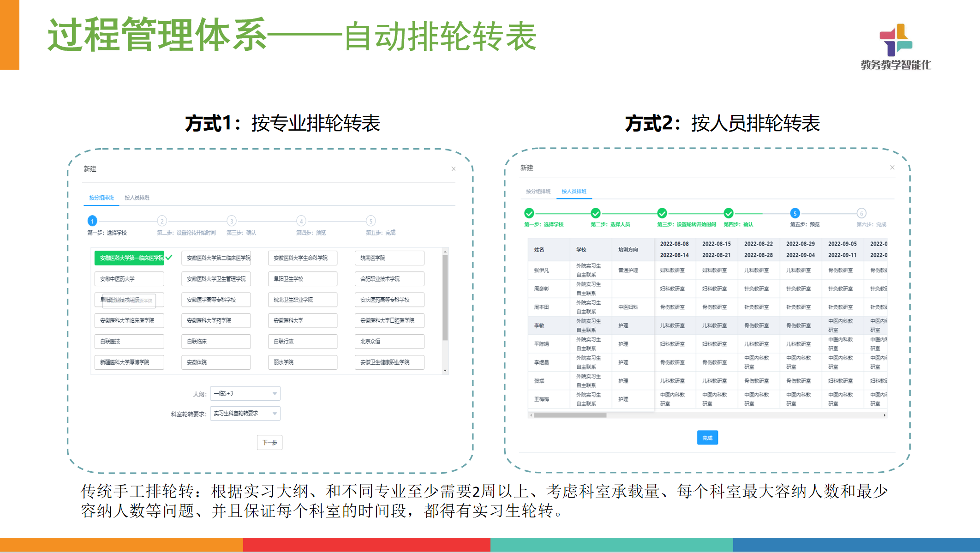Switch to 按人员排班 tab in left dialog
This screenshot has height=553, width=980.
tap(137, 198)
